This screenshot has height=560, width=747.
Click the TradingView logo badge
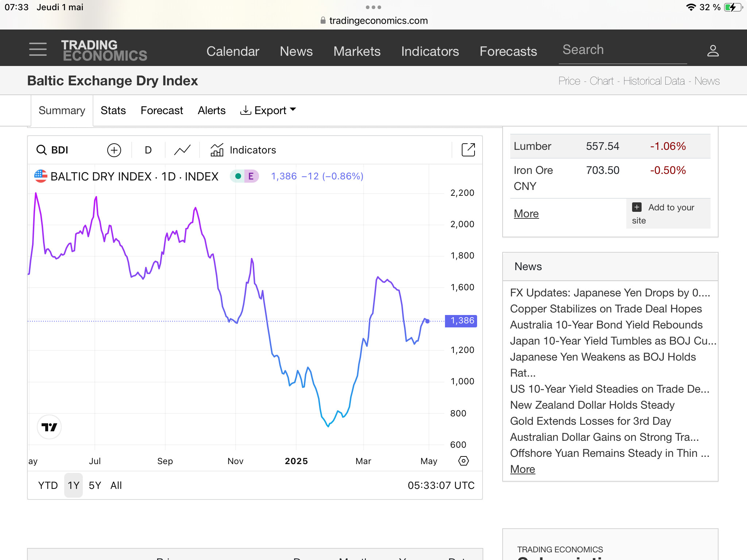pos(49,427)
